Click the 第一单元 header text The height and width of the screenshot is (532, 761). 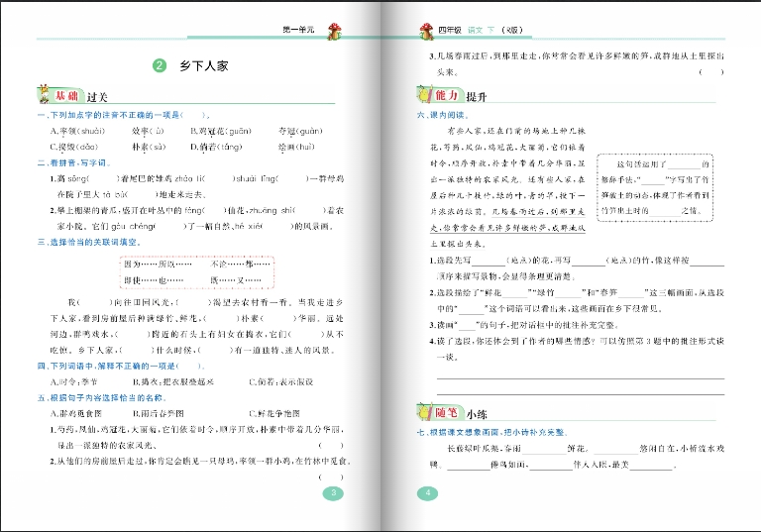coord(298,30)
